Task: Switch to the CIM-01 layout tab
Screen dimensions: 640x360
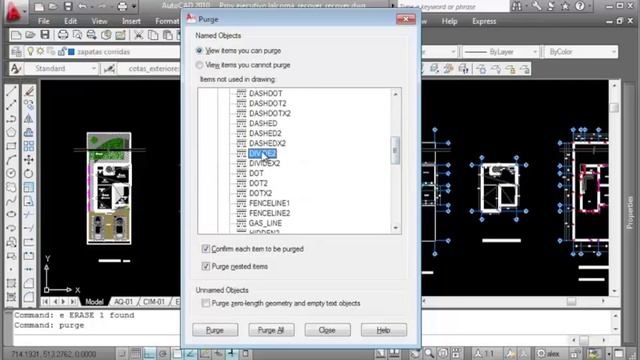Action: [x=154, y=302]
